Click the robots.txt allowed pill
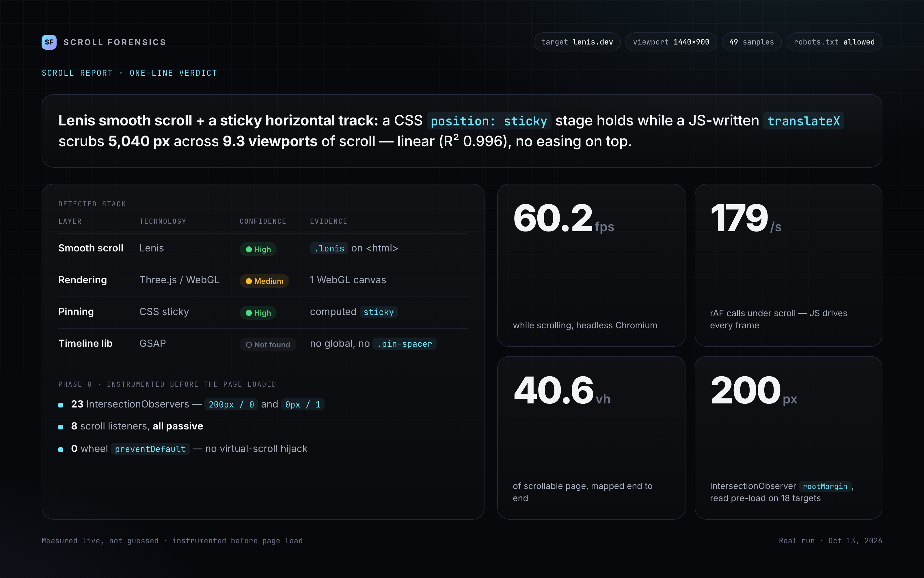 [834, 42]
